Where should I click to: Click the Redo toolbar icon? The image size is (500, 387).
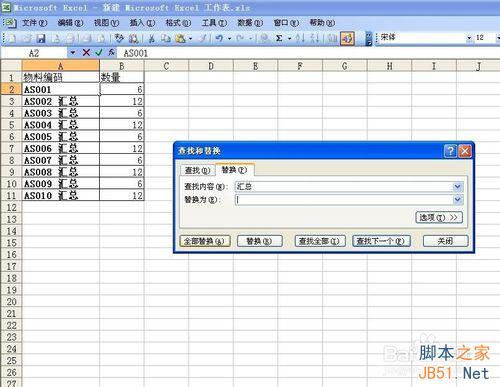click(240, 38)
